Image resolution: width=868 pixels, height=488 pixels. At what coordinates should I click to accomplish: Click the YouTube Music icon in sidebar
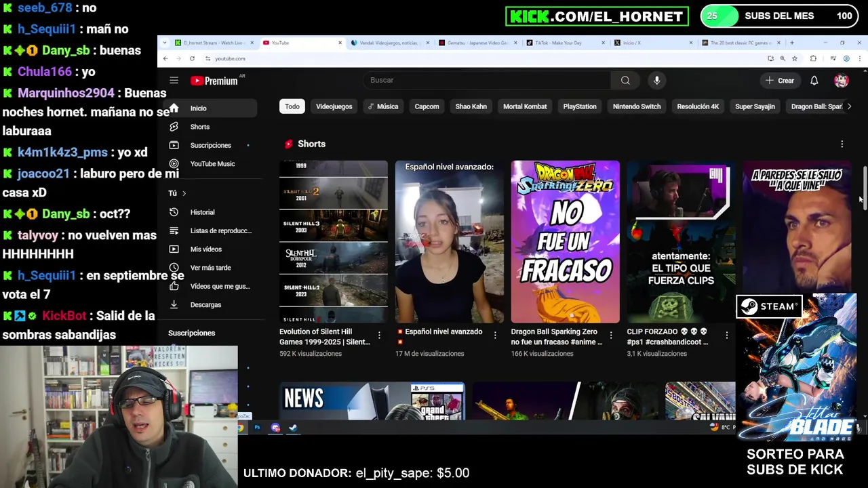pos(174,163)
